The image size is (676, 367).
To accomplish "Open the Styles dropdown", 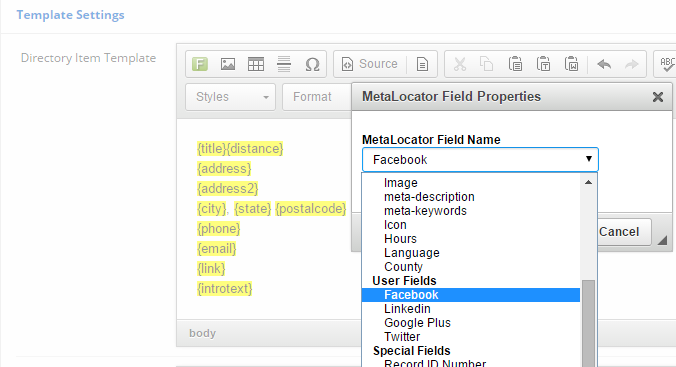I will click(x=231, y=97).
